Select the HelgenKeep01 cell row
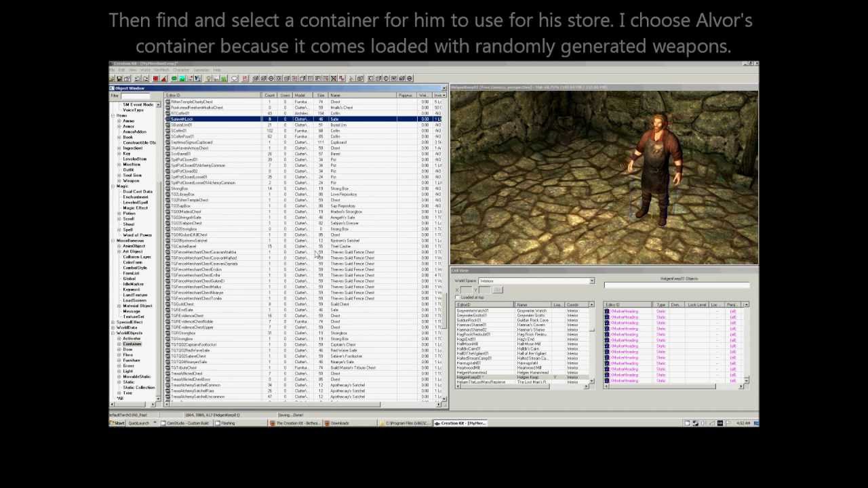This screenshot has height=488, width=868. [x=522, y=378]
